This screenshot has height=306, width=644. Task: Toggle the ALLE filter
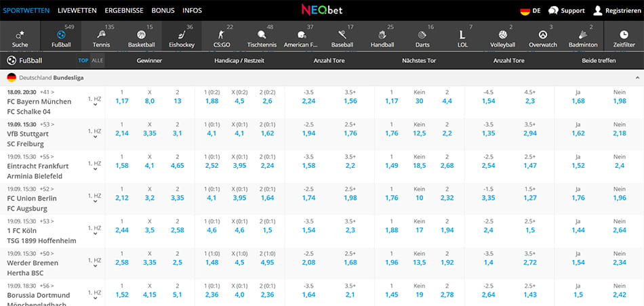(x=98, y=61)
